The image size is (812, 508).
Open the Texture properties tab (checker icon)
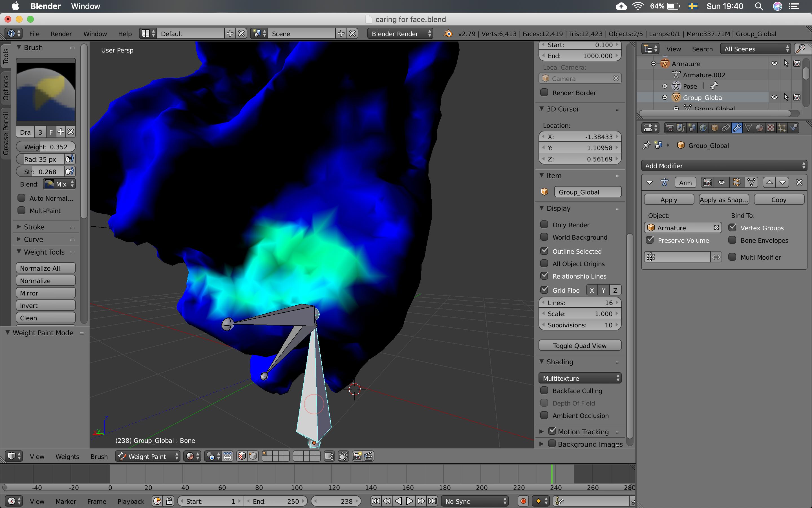771,128
